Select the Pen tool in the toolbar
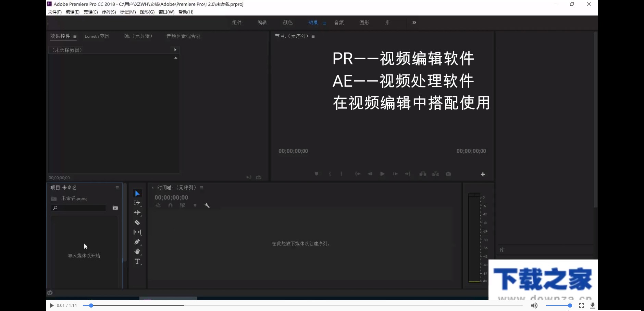Viewport: 644px width, 311px height. [137, 242]
